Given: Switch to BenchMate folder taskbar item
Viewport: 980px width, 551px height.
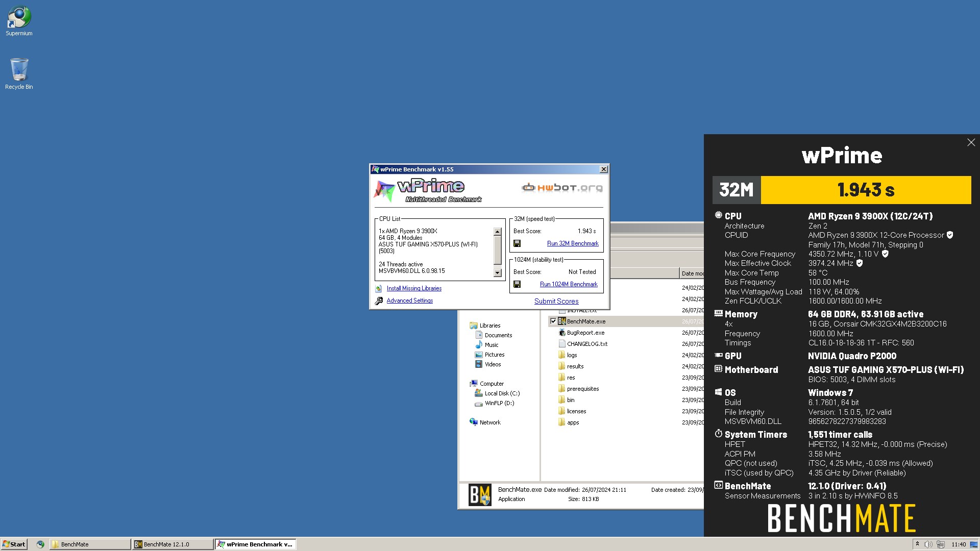Looking at the screenshot, I should click(x=90, y=544).
